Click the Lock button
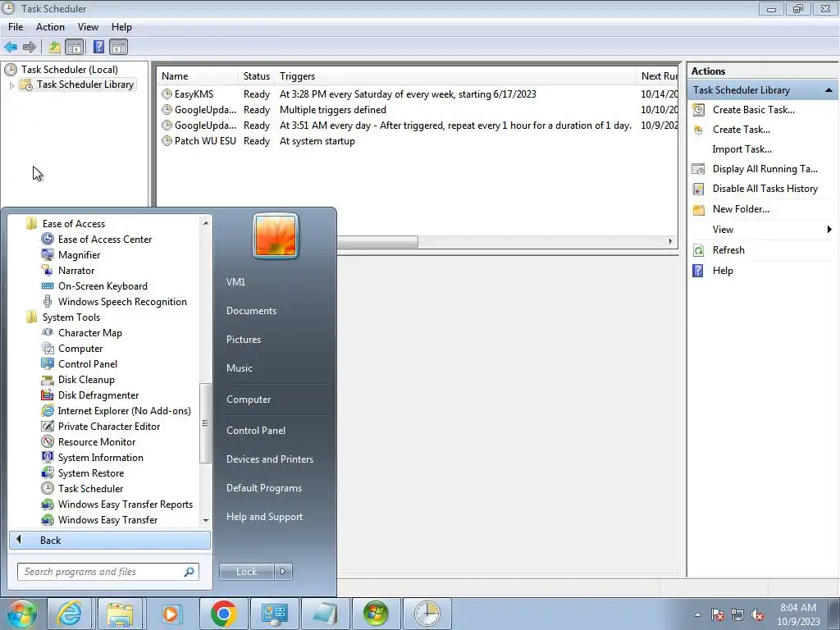 [246, 572]
